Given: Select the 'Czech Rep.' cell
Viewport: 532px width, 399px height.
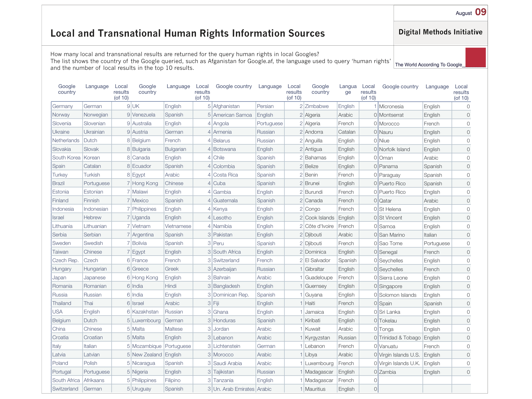Looking at the screenshot, I should 67,260.
